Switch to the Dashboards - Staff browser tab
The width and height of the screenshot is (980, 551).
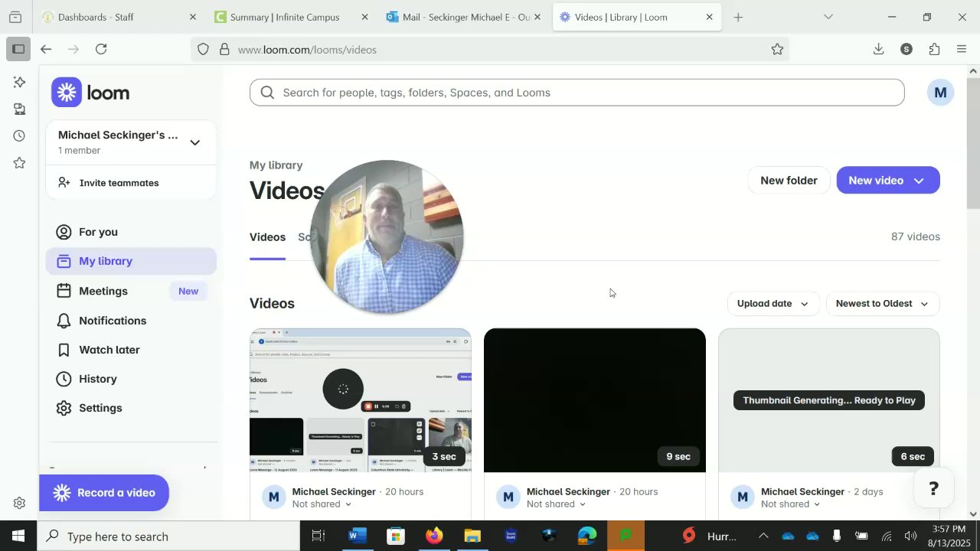point(121,17)
